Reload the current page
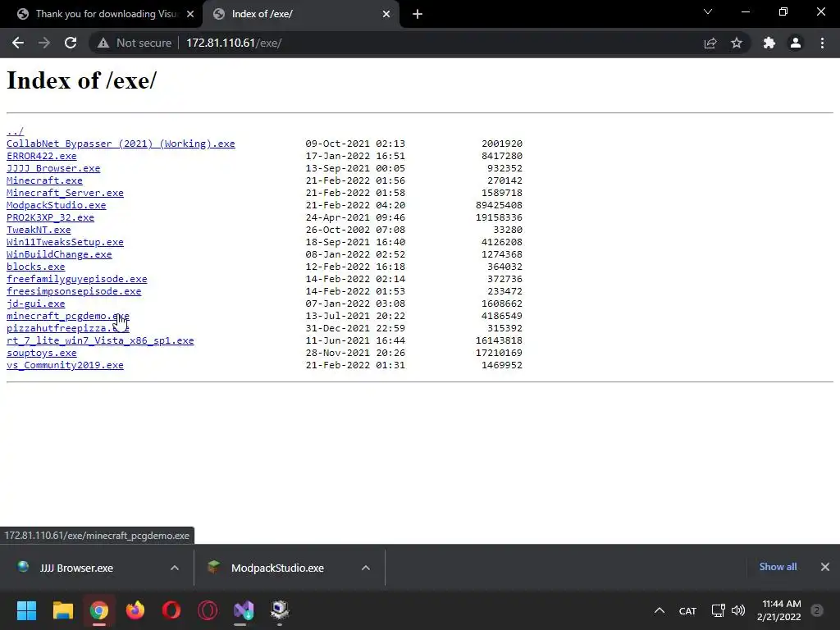 tap(71, 43)
